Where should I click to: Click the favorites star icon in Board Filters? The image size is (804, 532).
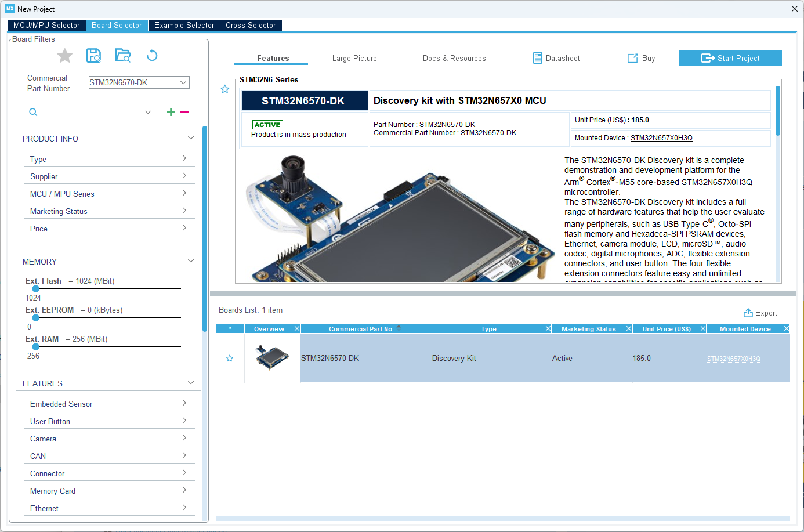(x=65, y=56)
